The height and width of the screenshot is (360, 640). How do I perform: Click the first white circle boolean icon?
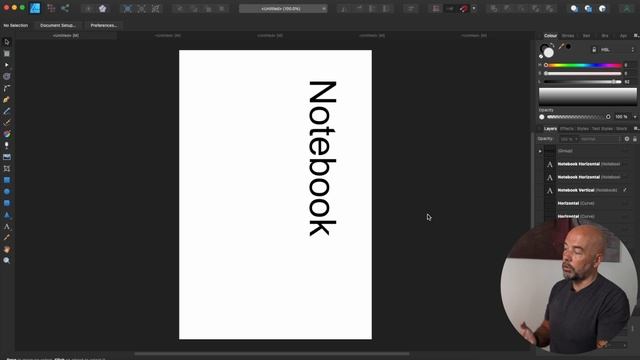point(574,9)
